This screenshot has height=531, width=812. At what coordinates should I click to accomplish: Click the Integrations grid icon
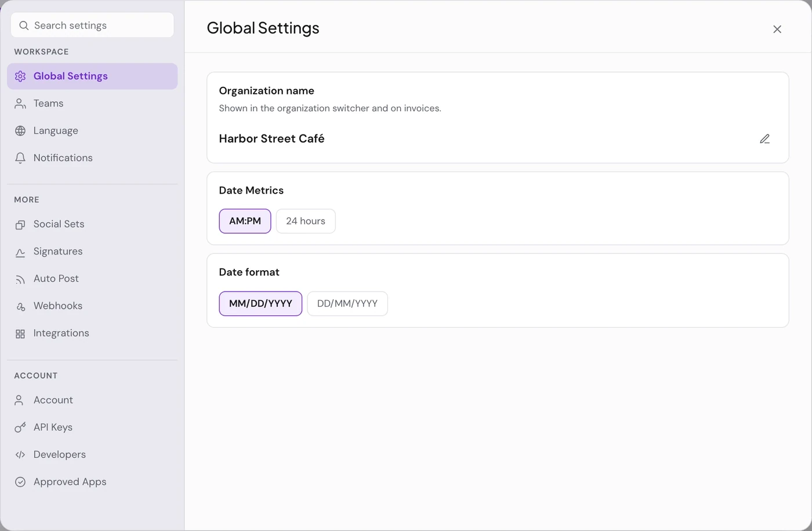[x=20, y=333]
